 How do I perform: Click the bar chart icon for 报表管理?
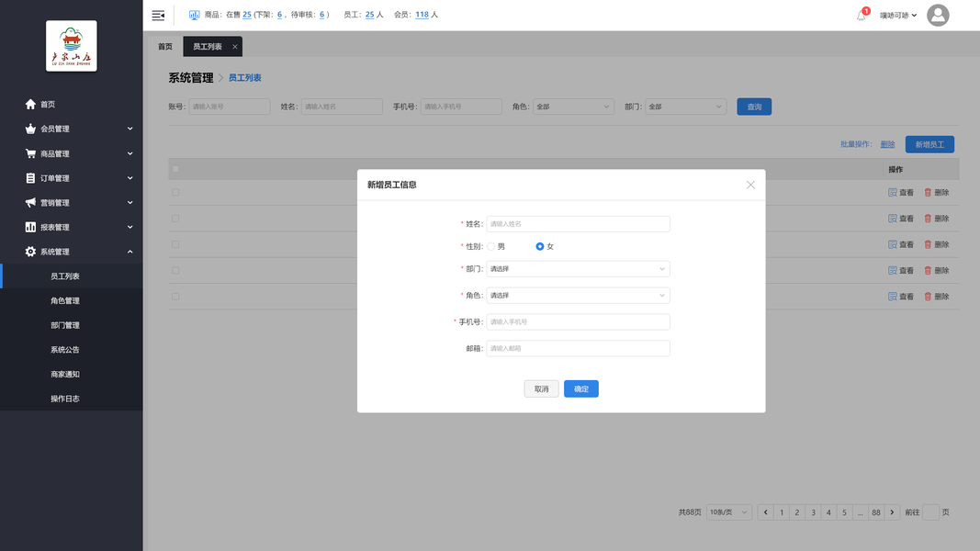tap(30, 227)
